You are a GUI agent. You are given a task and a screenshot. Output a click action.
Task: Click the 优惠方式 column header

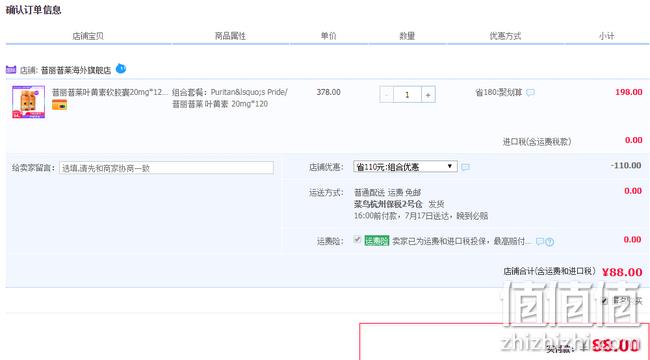pyautogui.click(x=505, y=36)
